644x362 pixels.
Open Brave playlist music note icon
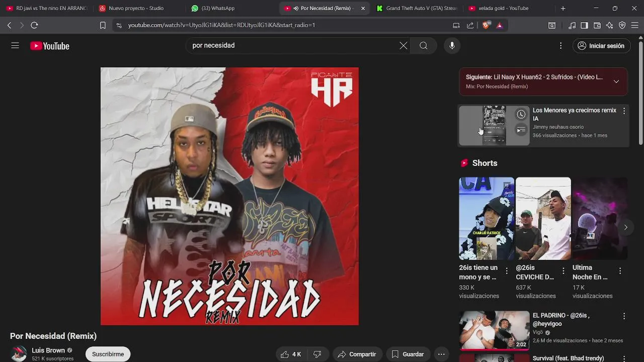pos(572,25)
